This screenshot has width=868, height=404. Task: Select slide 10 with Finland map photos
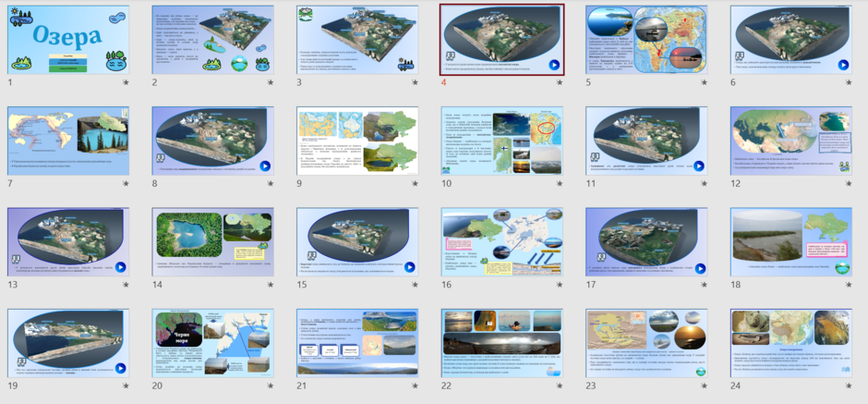[502, 141]
